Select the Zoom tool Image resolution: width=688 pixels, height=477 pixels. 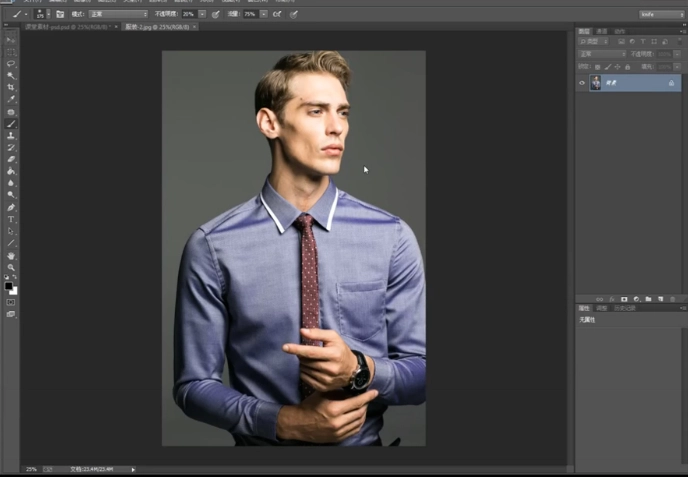coord(11,267)
